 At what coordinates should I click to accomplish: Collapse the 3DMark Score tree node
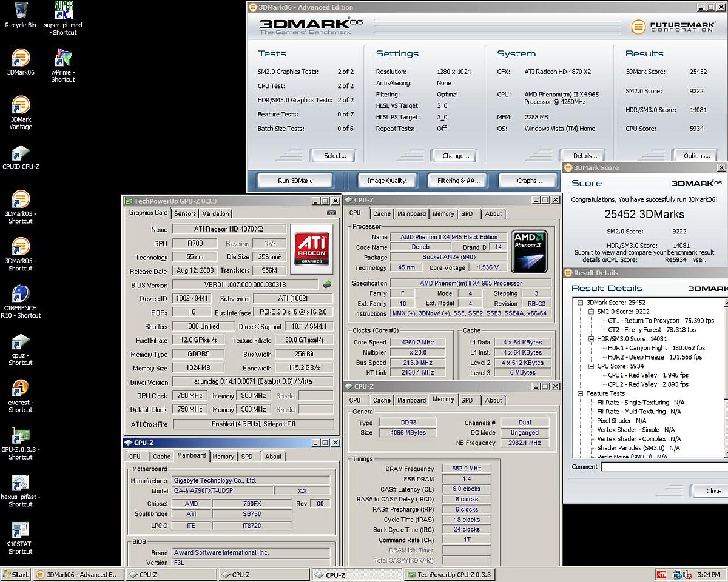pyautogui.click(x=581, y=303)
